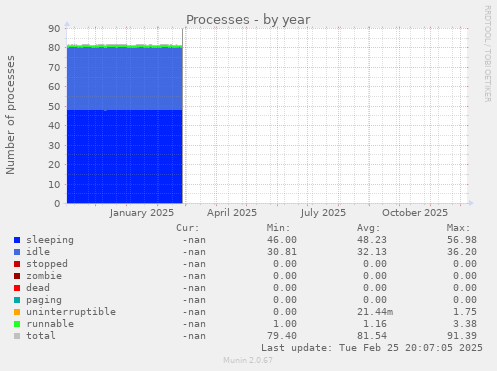Image resolution: width=497 pixels, height=371 pixels.
Task: Click the uninterruptible legend color swatch
Action: 17,312
